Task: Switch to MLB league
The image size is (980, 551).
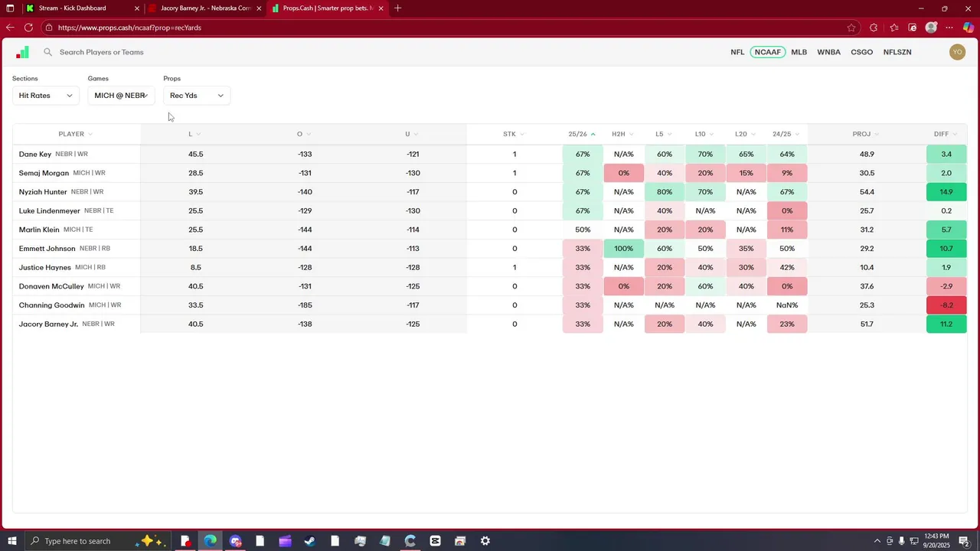Action: (799, 52)
